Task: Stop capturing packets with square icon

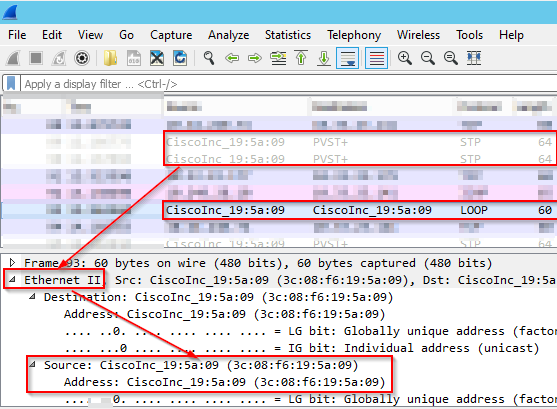Action: tap(36, 58)
